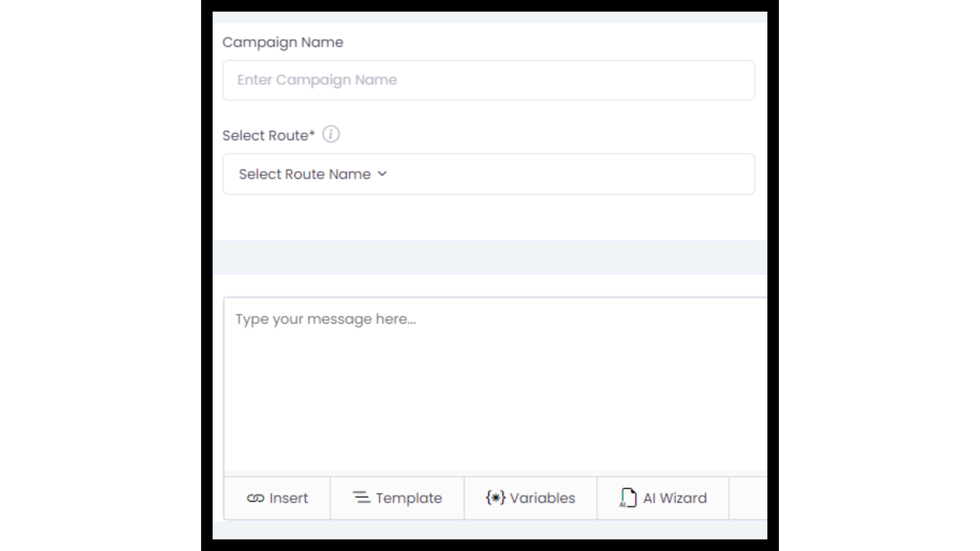
Task: Click the Insert button
Action: pyautogui.click(x=278, y=498)
